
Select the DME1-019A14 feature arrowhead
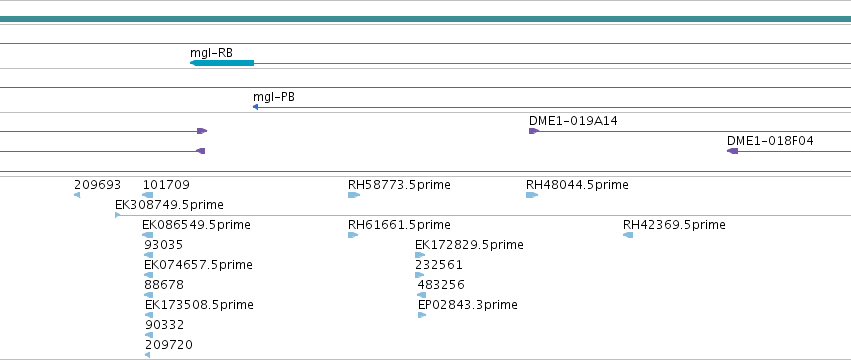pyautogui.click(x=534, y=131)
